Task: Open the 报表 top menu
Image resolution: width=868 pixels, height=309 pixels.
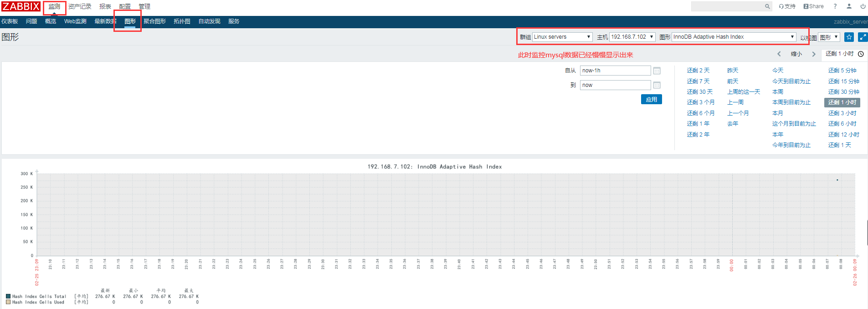Action: tap(105, 6)
